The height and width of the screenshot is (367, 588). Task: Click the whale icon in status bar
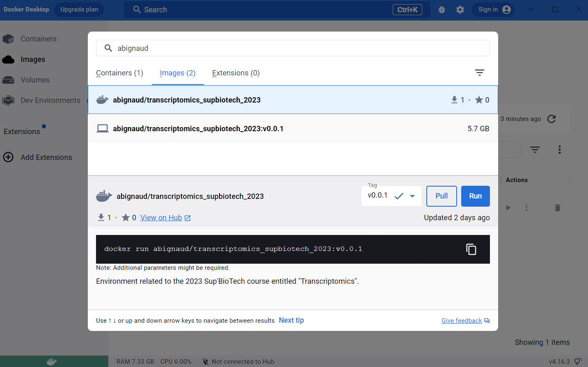[52, 361]
